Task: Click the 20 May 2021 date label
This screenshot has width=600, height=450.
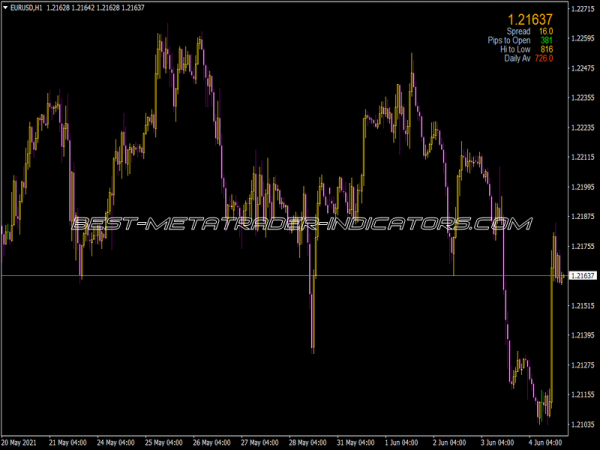Action: (x=22, y=441)
